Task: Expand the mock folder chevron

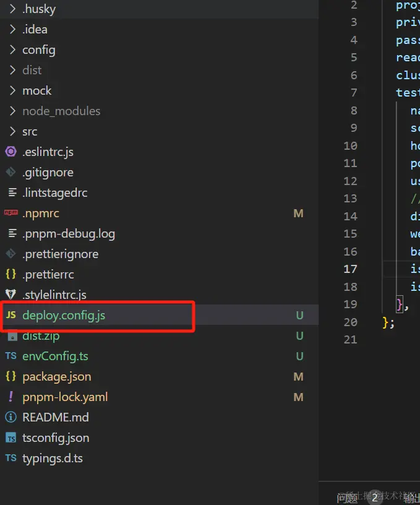Action: click(x=12, y=90)
